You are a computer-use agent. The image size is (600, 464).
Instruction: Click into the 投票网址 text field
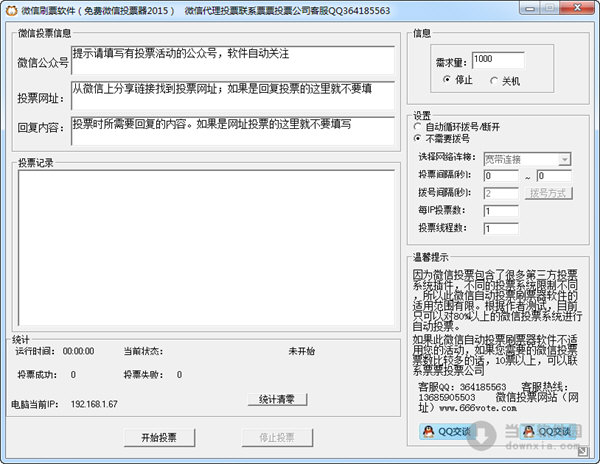233,95
